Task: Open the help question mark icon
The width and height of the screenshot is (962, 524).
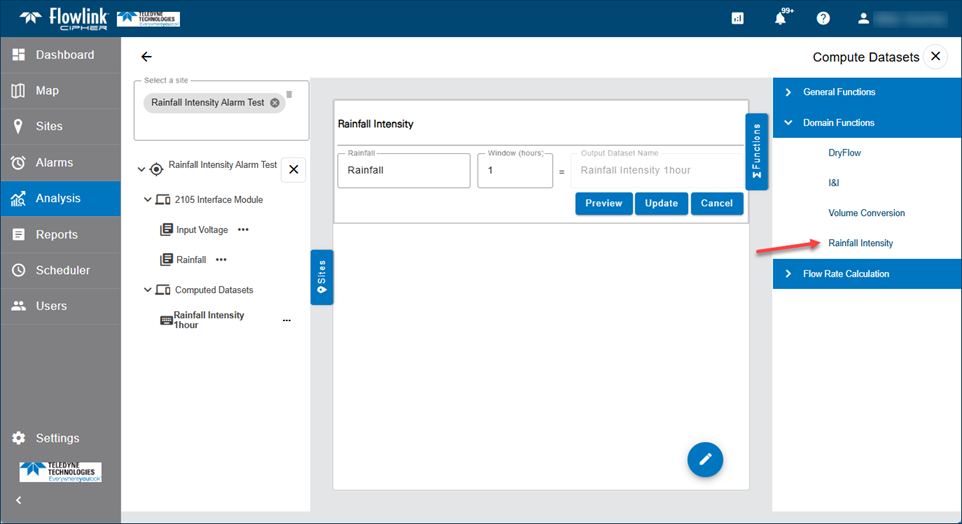Action: tap(823, 18)
